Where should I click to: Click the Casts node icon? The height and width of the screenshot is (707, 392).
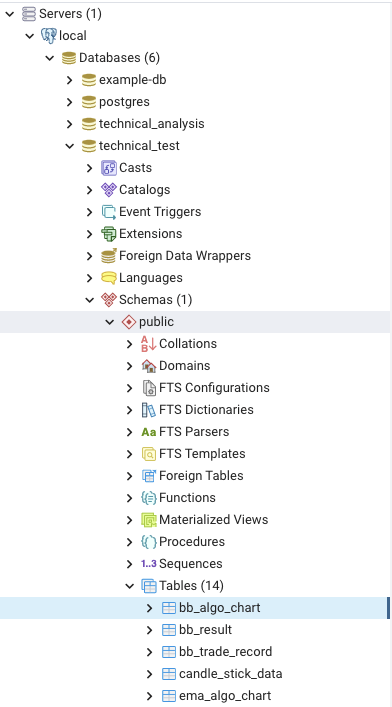click(109, 168)
